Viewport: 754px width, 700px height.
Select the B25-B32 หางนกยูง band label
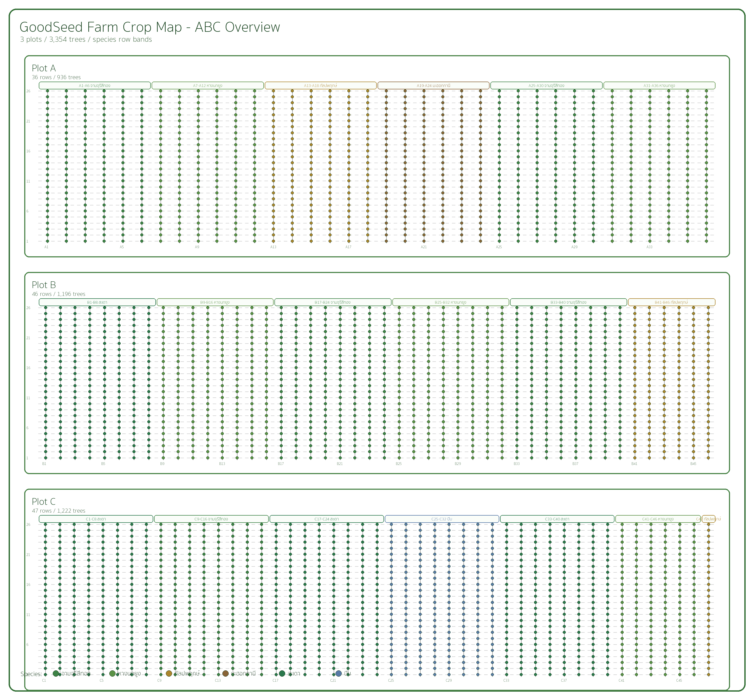(451, 302)
